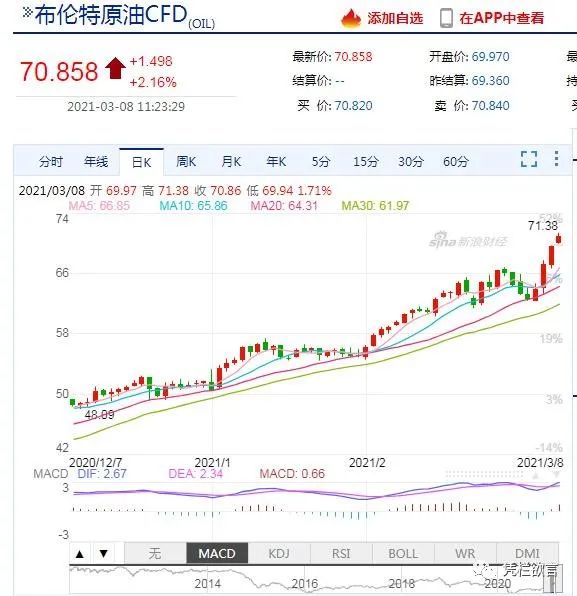Open the three-dot chart options menu
This screenshot has width=577, height=596.
[x=556, y=159]
